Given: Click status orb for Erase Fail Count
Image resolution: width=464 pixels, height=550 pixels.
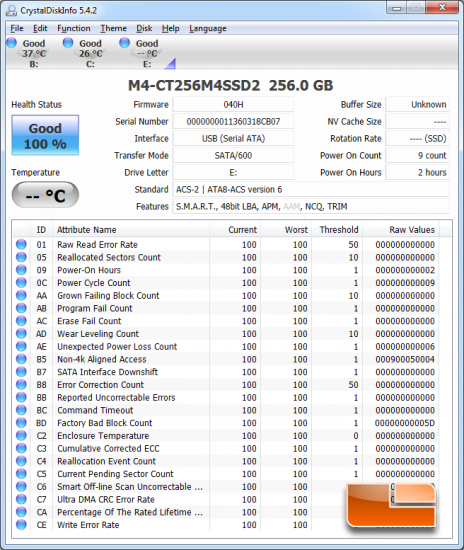Looking at the screenshot, I should click(21, 321).
